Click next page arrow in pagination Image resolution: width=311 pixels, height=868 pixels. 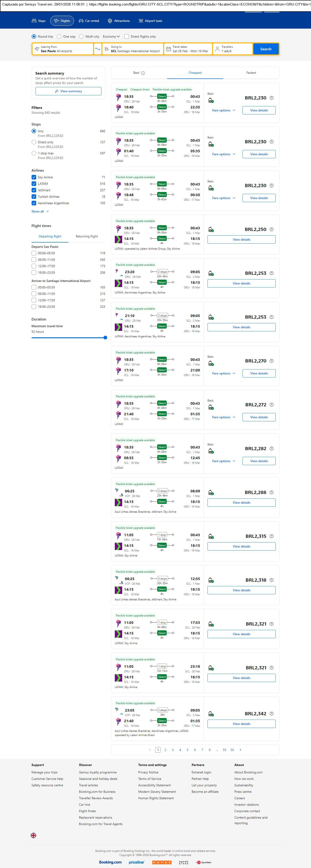[240, 750]
